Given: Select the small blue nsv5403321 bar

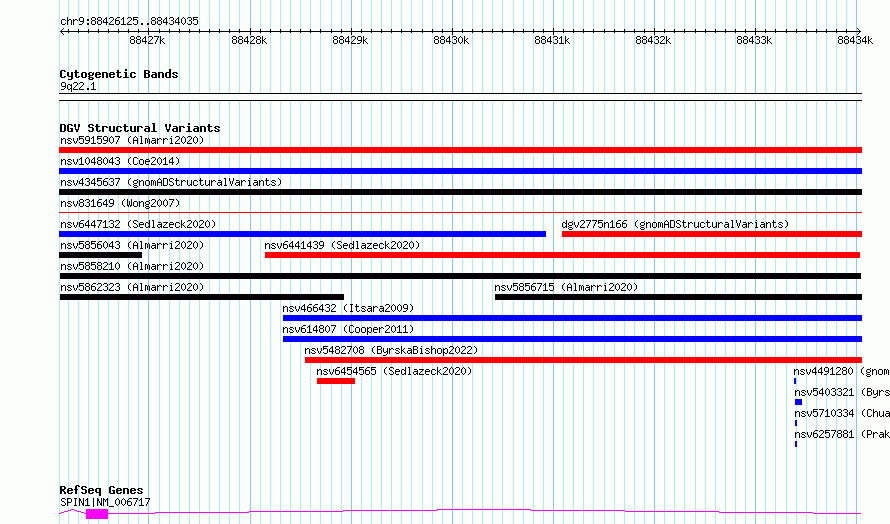Looking at the screenshot, I should point(798,402).
